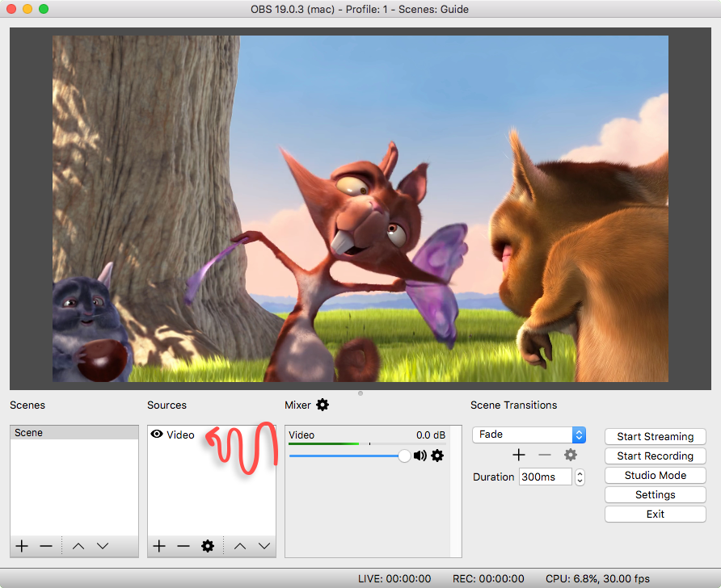
Task: Open transition properties gear icon
Action: coord(570,455)
